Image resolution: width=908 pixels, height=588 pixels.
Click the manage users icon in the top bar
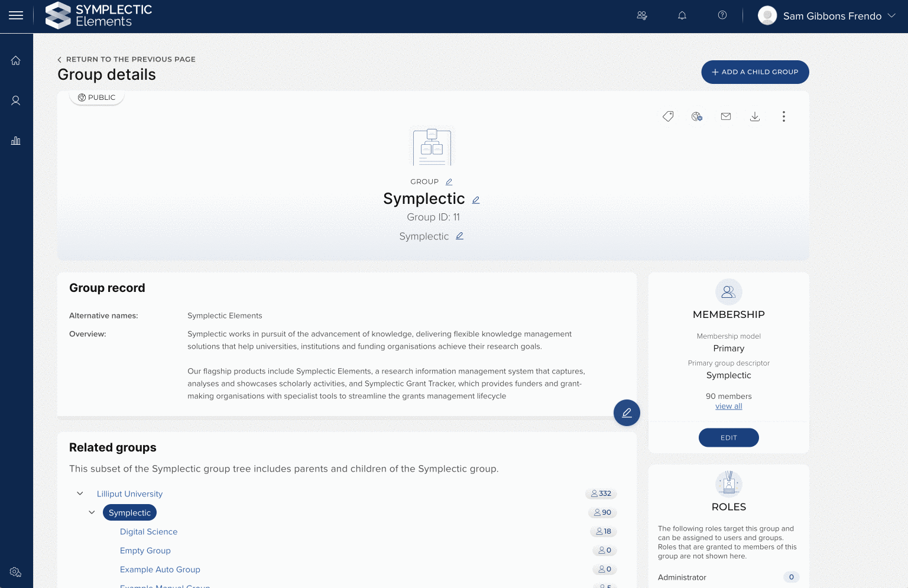(641, 15)
